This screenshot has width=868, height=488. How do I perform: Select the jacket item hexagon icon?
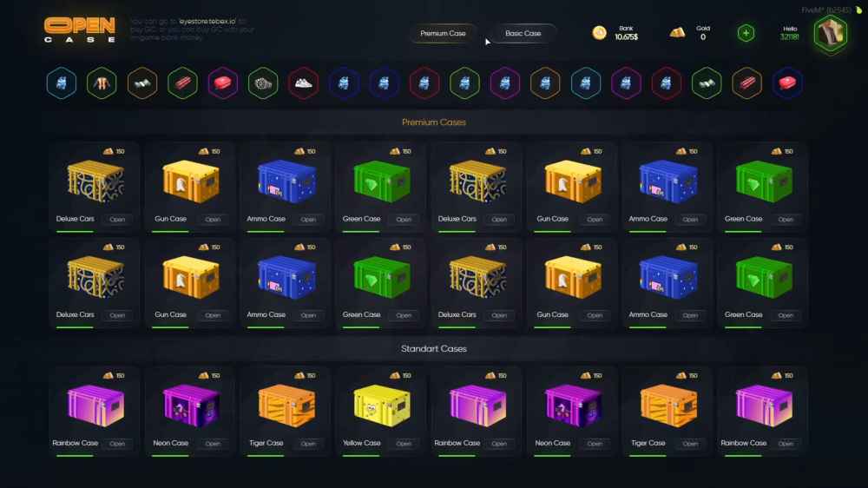click(x=102, y=83)
